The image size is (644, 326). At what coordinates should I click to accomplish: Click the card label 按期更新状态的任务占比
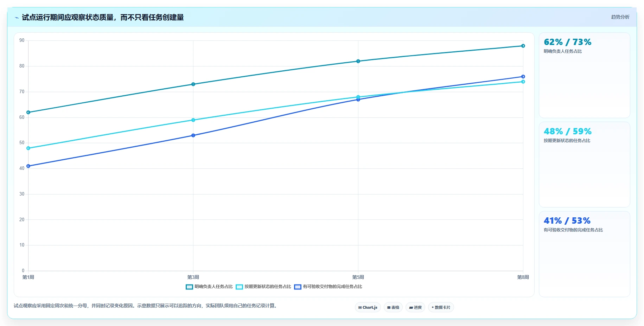(x=567, y=141)
